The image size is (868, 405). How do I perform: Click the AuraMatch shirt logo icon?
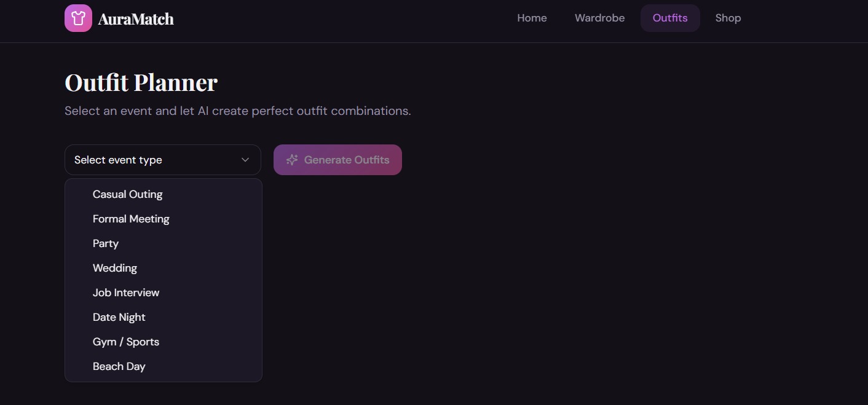pos(78,18)
